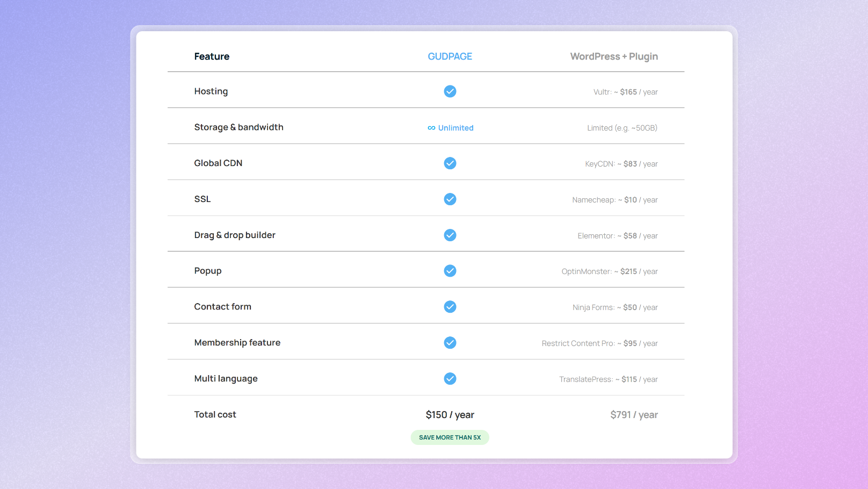Click the SSL row checkmark icon

(x=450, y=199)
